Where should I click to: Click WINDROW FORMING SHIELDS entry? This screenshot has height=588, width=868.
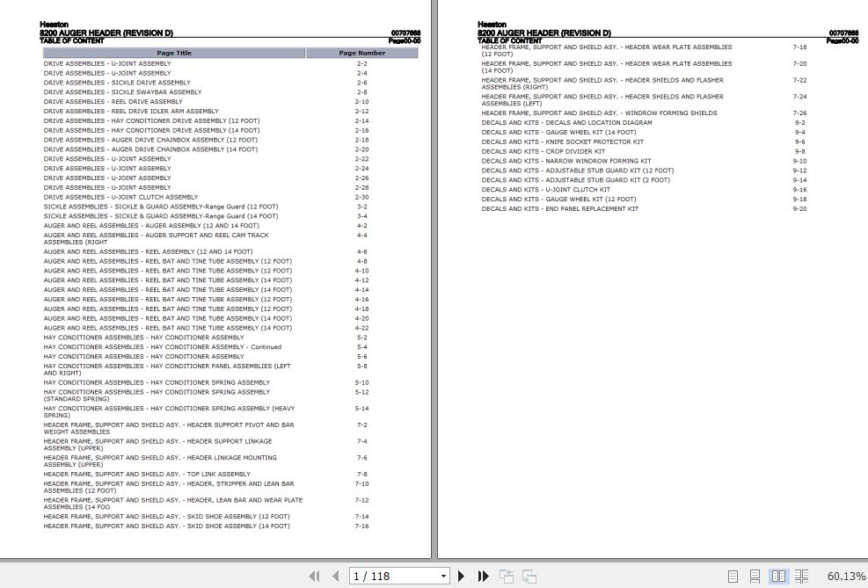[599, 113]
